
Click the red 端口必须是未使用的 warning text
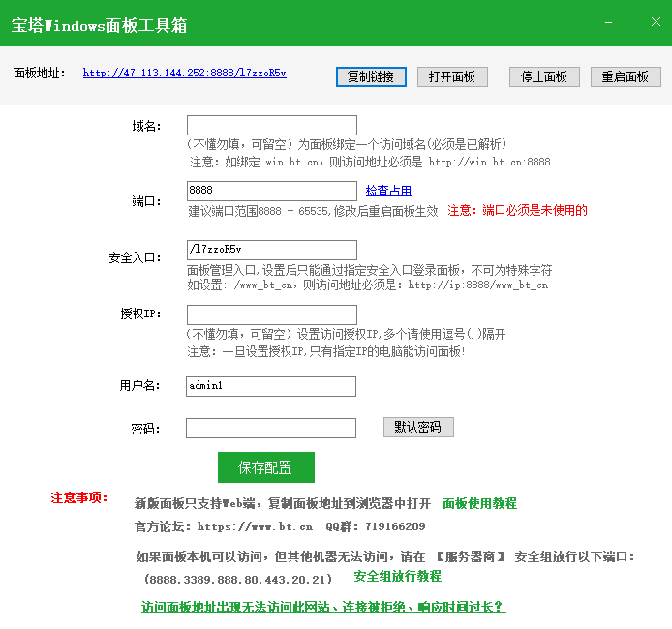(x=535, y=210)
